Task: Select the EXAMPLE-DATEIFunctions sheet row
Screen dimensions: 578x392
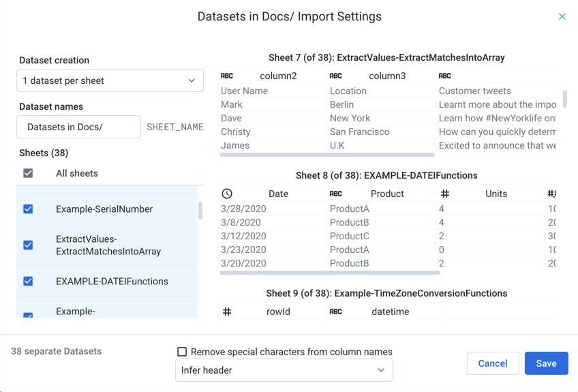Action: tap(112, 282)
